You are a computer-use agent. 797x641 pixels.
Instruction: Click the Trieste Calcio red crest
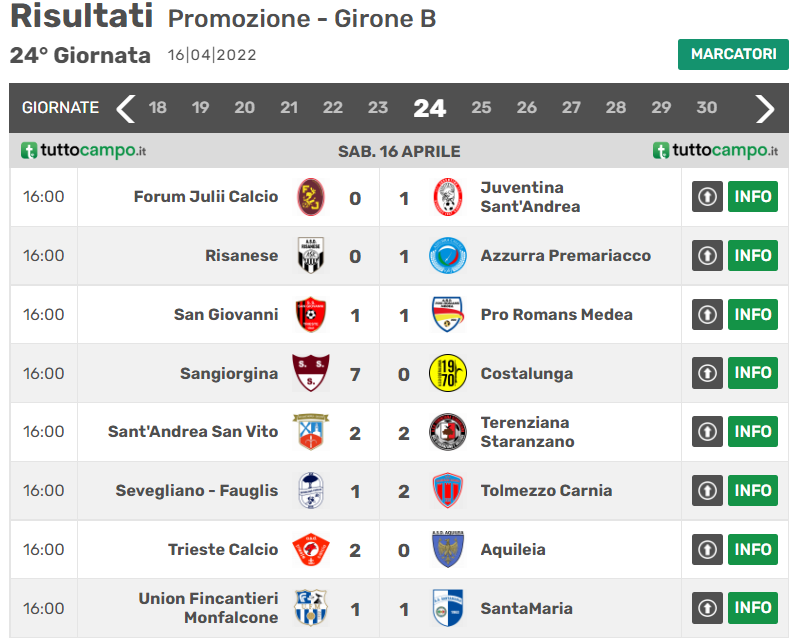point(311,550)
